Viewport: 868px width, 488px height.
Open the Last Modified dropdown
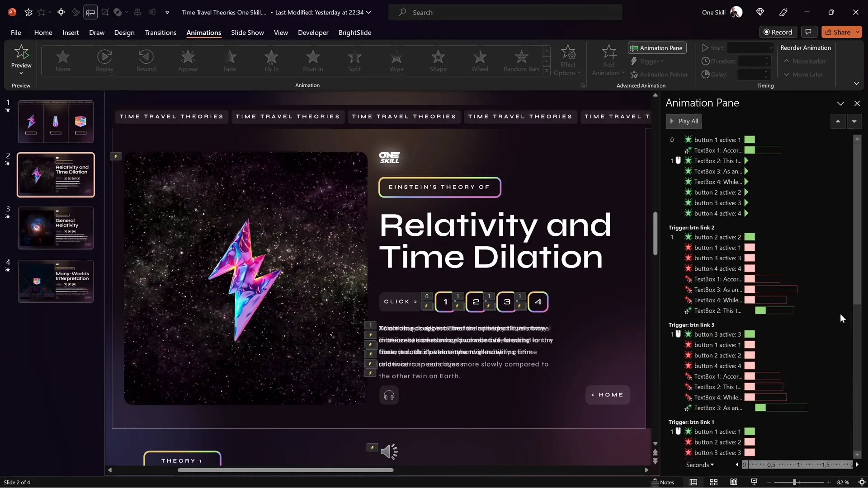point(369,12)
